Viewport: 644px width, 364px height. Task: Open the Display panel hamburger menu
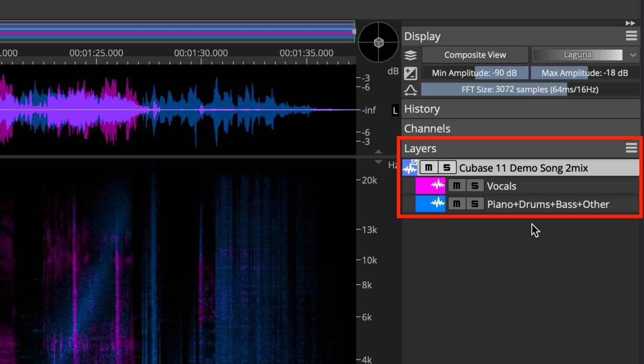tap(631, 36)
